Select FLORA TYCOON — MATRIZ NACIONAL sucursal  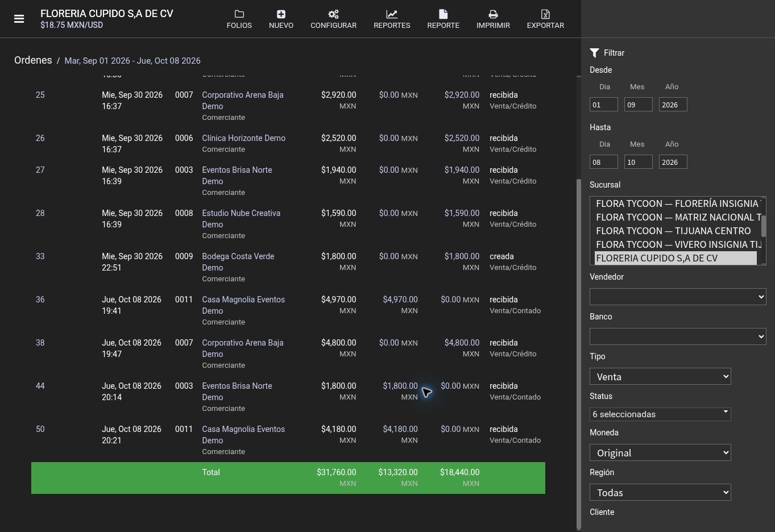tap(675, 217)
